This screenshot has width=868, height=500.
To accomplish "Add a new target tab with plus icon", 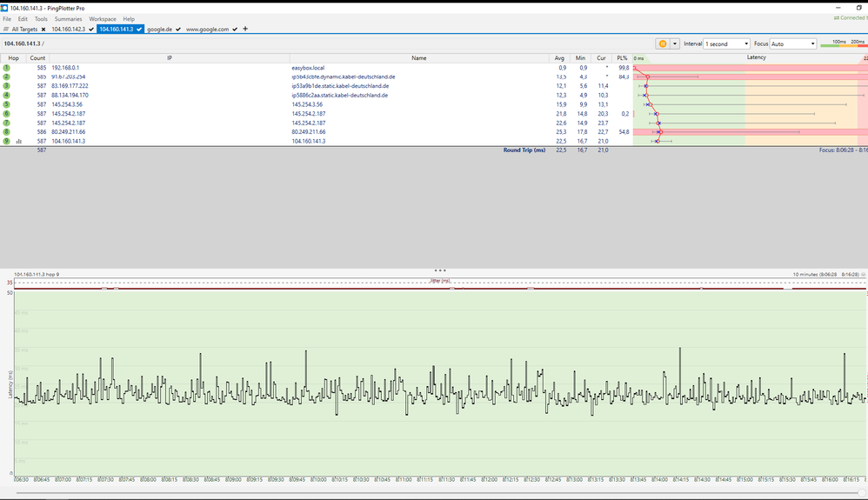I will point(245,29).
